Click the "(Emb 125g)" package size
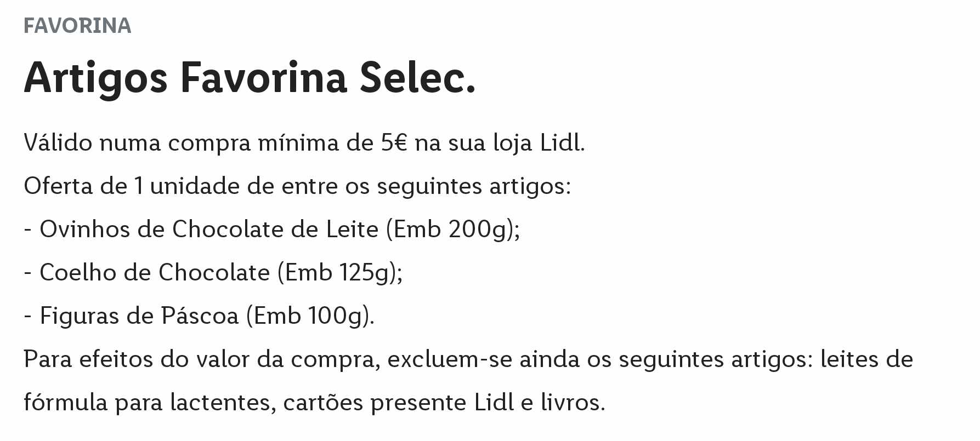Viewport: 980px width, 441px height. pyautogui.click(x=338, y=272)
